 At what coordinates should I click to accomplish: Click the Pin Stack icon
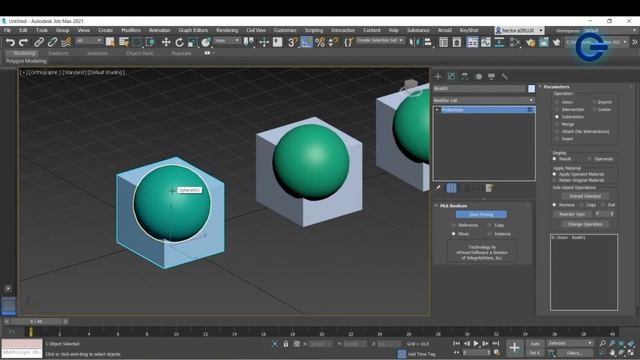click(x=438, y=188)
